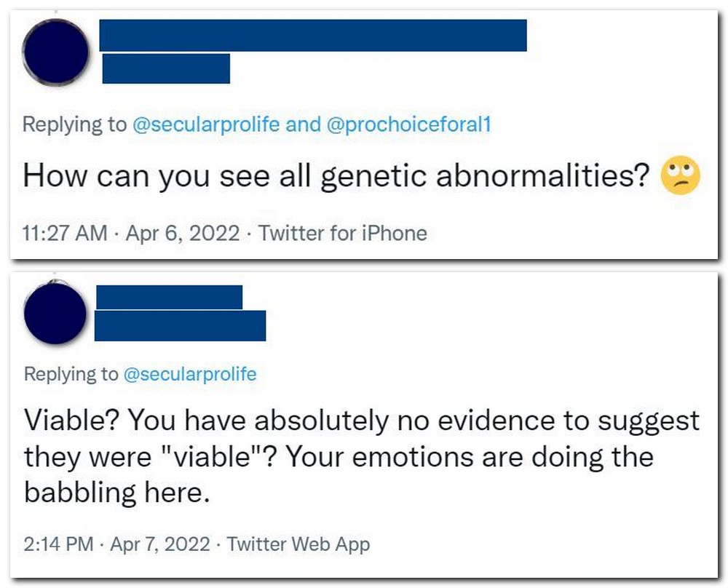Viewport: 728px width, 588px height.
Task: Select the Twitter for iPhone source label
Action: tap(343, 234)
